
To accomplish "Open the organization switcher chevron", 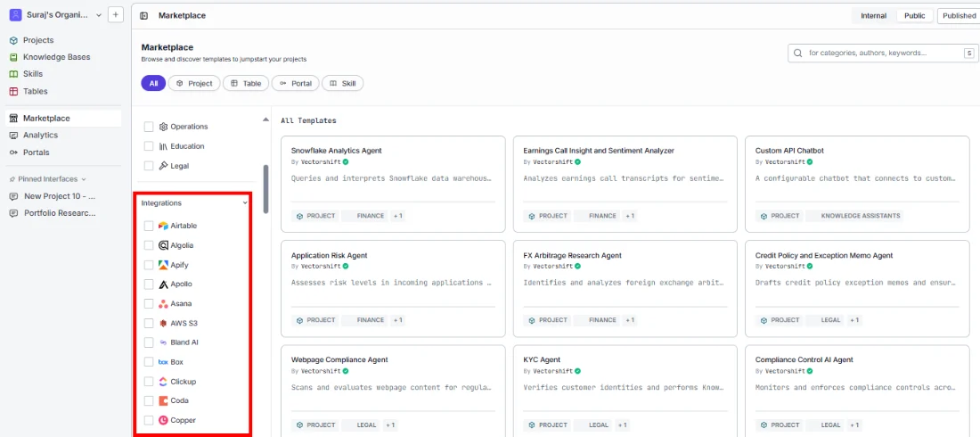I will [99, 16].
